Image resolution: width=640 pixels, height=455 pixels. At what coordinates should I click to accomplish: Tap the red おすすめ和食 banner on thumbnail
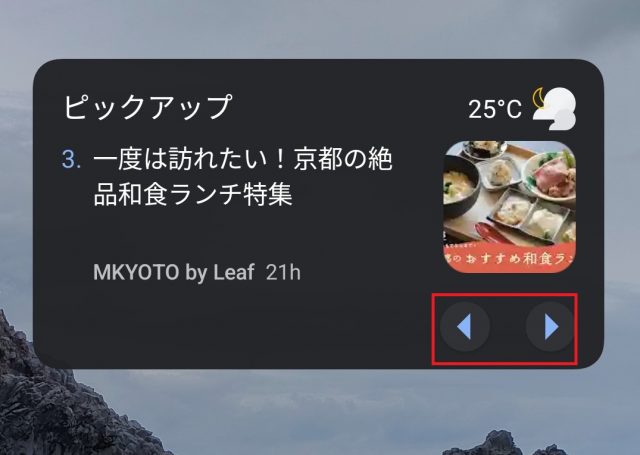pyautogui.click(x=510, y=258)
